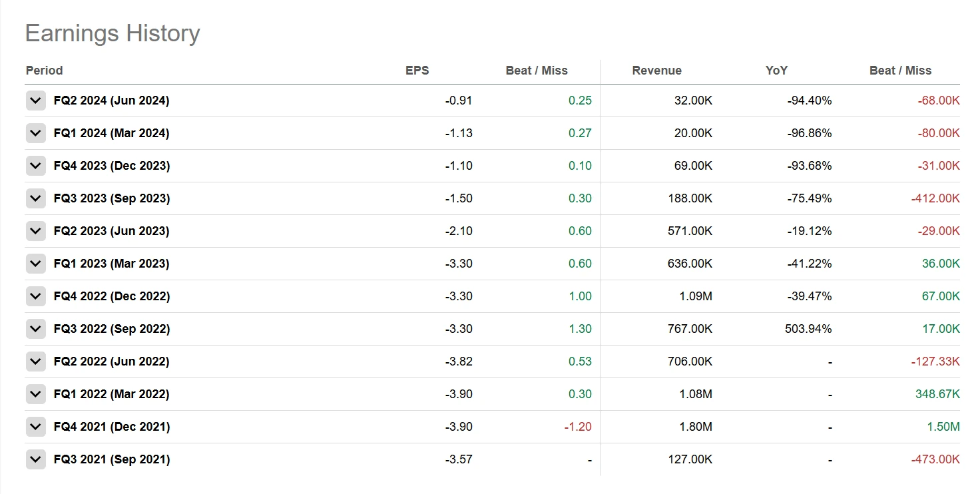This screenshot has width=980, height=494.
Task: Click the Period column header
Action: coord(44,71)
